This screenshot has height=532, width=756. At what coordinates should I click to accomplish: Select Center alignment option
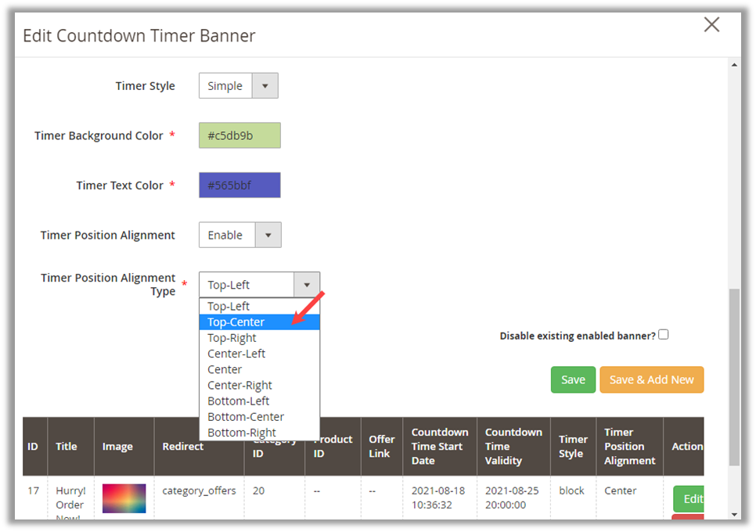[225, 369]
